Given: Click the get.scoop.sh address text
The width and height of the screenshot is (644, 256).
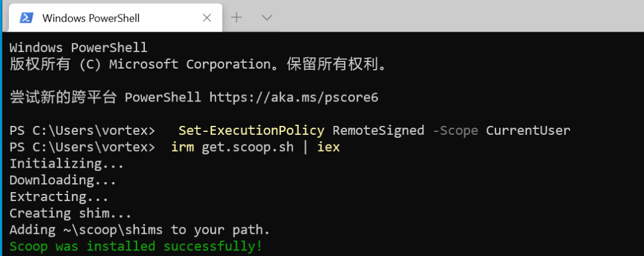Looking at the screenshot, I should click(x=247, y=147).
